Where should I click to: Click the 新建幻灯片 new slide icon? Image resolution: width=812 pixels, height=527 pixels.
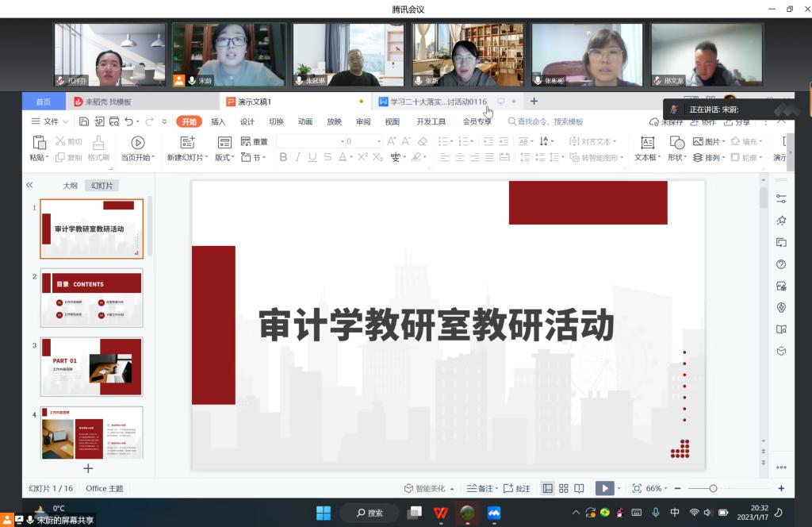pyautogui.click(x=187, y=143)
